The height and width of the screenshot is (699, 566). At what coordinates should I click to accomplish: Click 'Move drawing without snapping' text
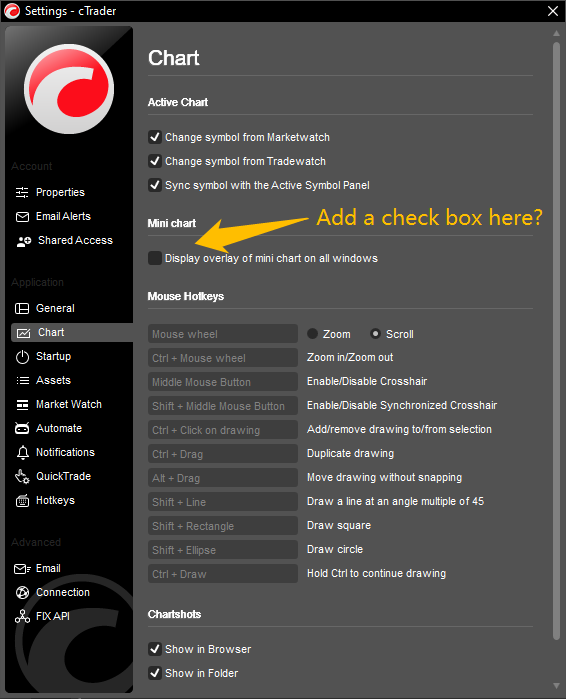tap(385, 477)
